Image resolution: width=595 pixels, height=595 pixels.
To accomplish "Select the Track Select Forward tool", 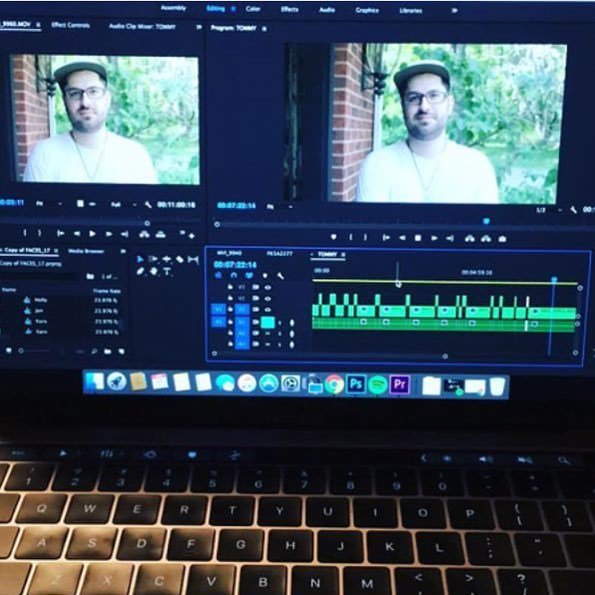I will (153, 259).
